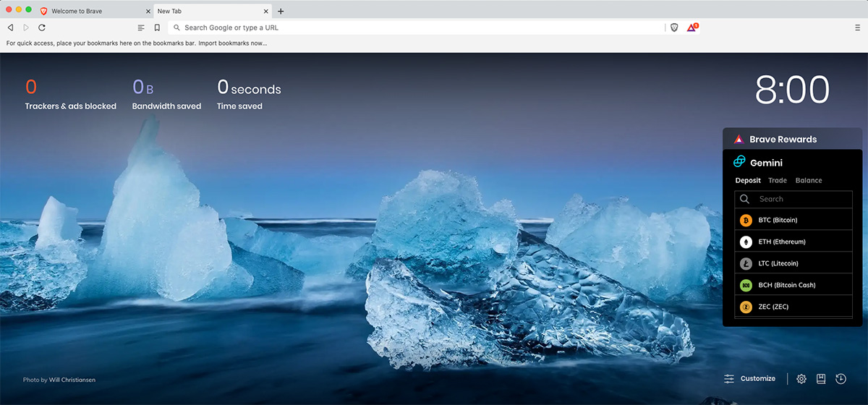Open the reader view icon
The width and height of the screenshot is (868, 405).
coord(141,27)
